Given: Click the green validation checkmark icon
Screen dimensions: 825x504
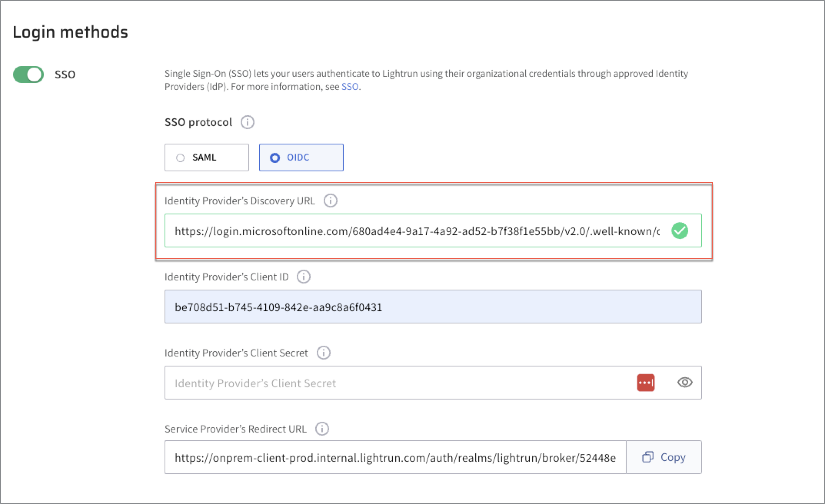Looking at the screenshot, I should coord(679,231).
